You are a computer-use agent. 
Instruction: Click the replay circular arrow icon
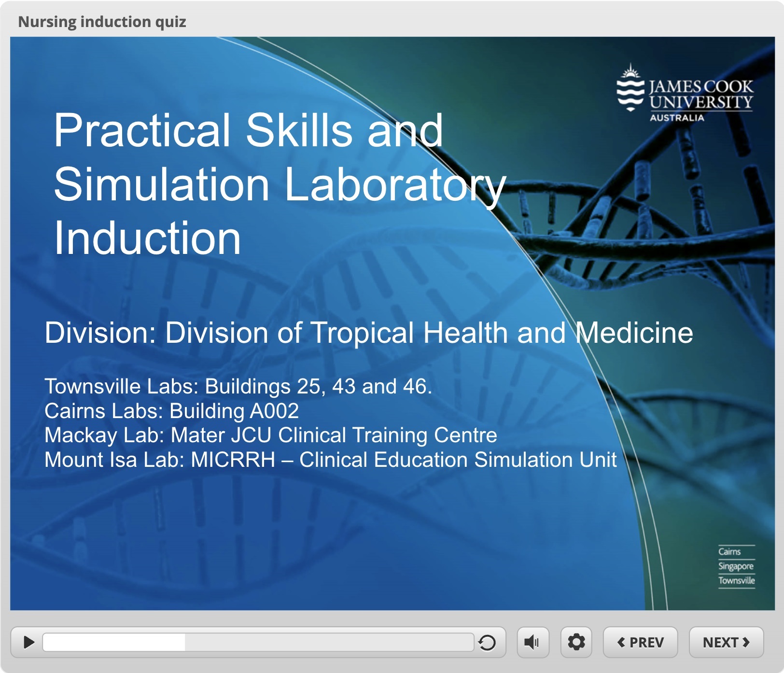tap(487, 643)
